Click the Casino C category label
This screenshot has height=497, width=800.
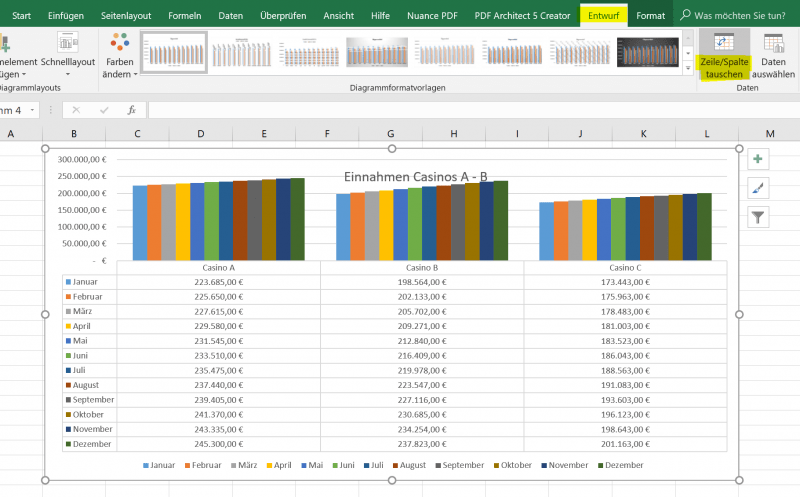coord(625,267)
